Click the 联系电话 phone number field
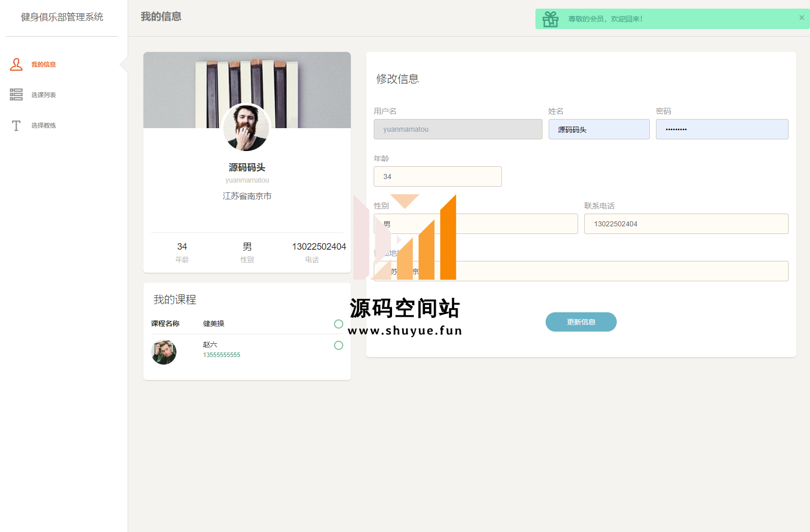This screenshot has height=532, width=810. [685, 224]
